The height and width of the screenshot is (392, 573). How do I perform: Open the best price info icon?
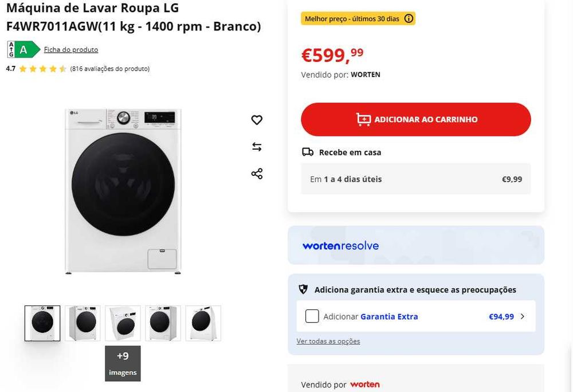click(409, 19)
